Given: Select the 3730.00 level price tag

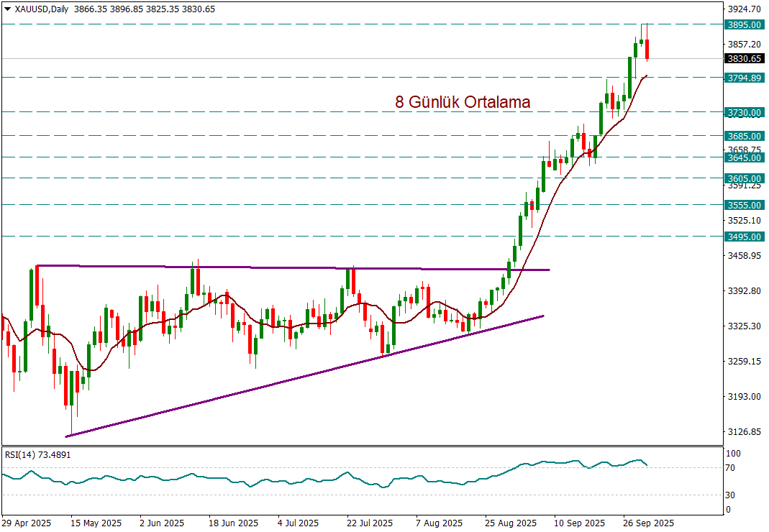Looking at the screenshot, I should (744, 113).
